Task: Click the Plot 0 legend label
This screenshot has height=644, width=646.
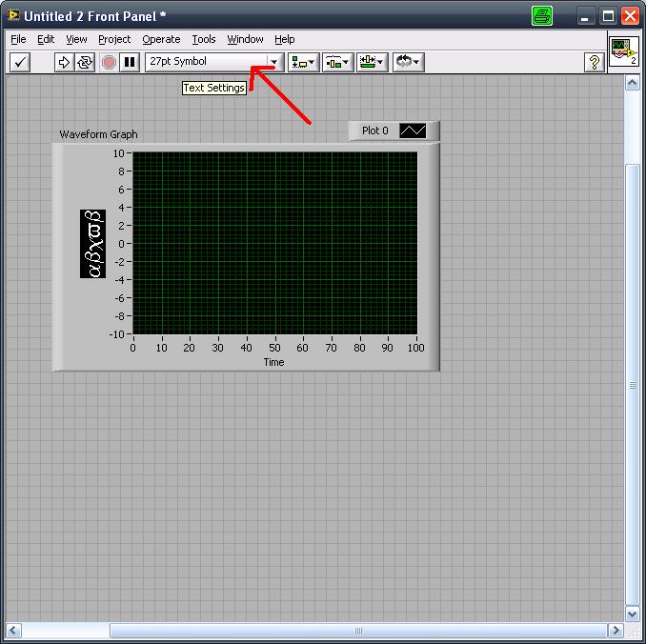Action: tap(374, 131)
